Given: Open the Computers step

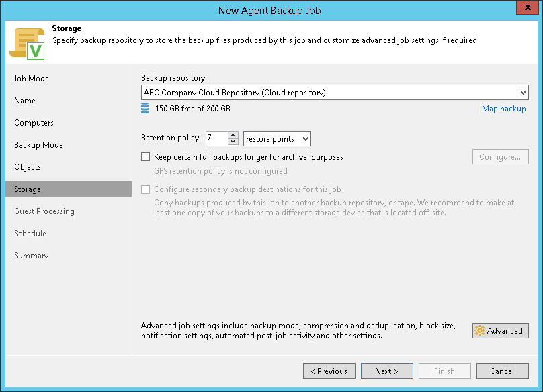Looking at the screenshot, I should pyautogui.click(x=34, y=123).
